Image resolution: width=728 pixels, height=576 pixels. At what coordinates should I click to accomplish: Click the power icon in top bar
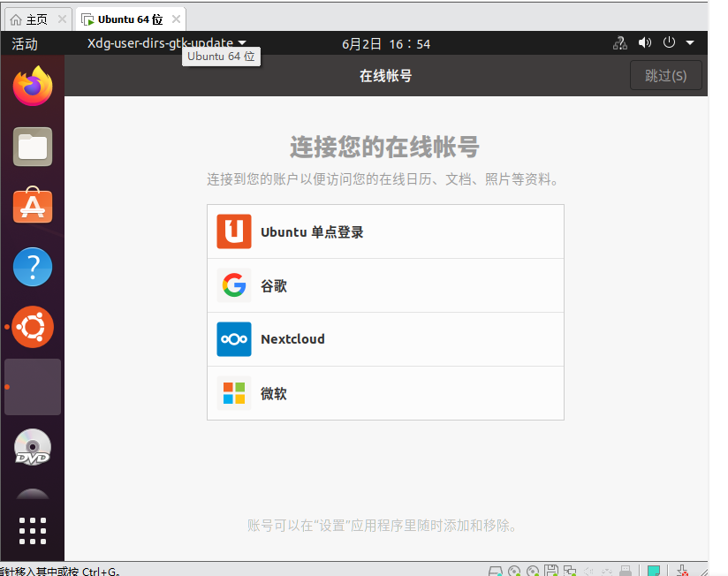tap(669, 42)
